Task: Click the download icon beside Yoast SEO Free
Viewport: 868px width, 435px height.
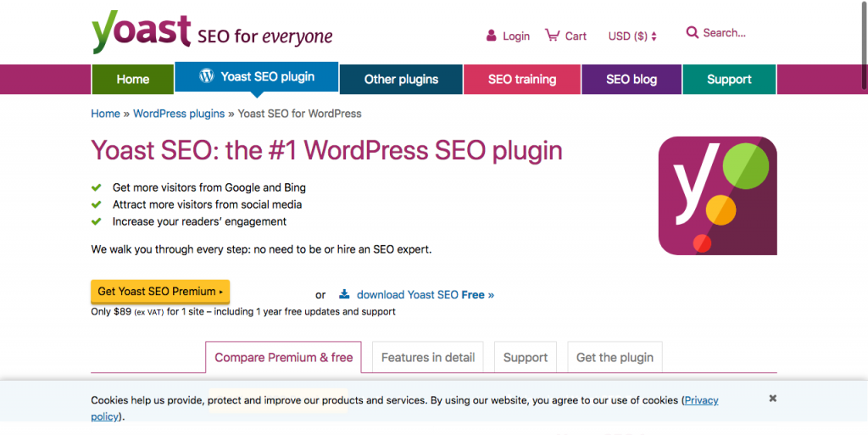Action: (344, 294)
